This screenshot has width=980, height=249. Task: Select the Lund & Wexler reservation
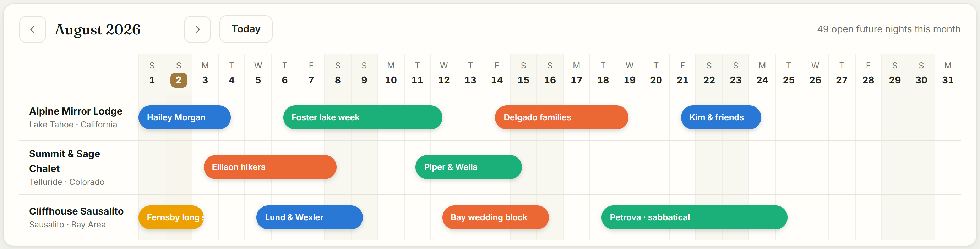pos(309,217)
